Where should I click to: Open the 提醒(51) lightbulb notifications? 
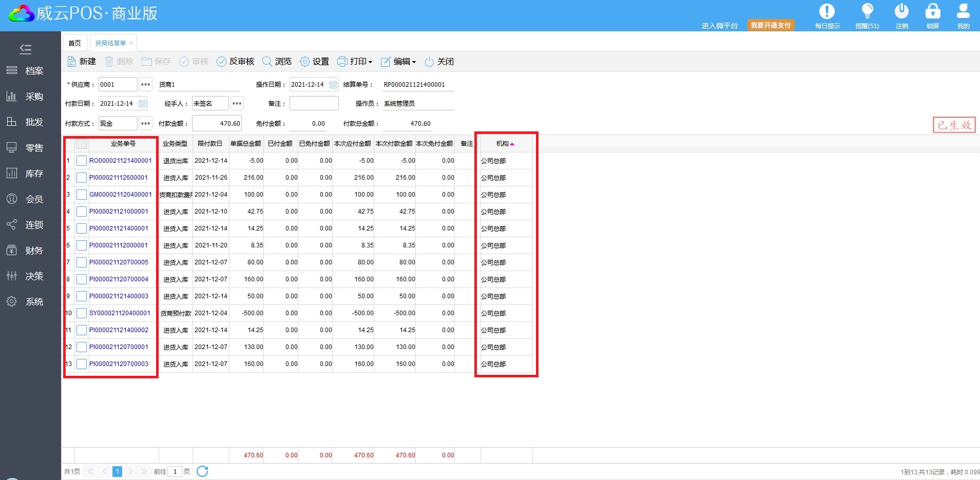[867, 12]
